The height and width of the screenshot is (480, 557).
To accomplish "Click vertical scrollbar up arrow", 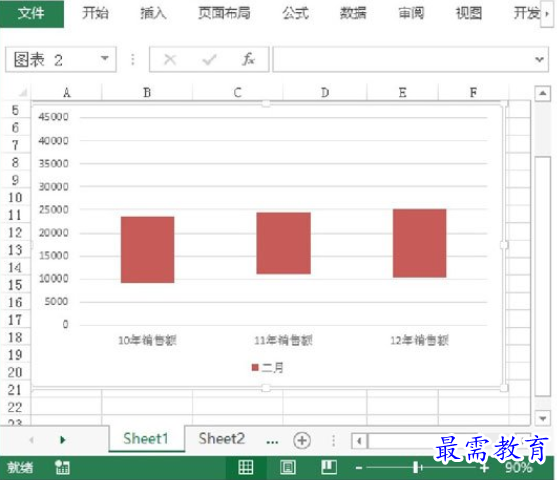I will coord(542,93).
